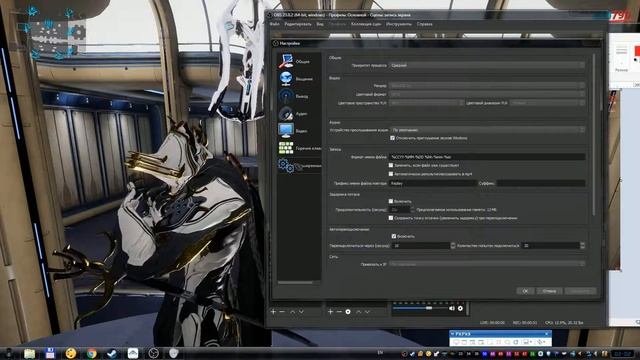Viewport: 640px width, 360px height.
Task: Open Steam from the taskbar
Action: coord(112,353)
